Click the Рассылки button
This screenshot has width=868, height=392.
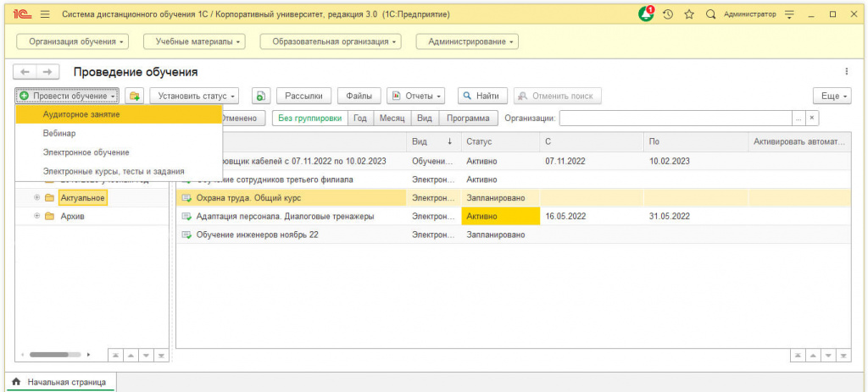pos(304,97)
